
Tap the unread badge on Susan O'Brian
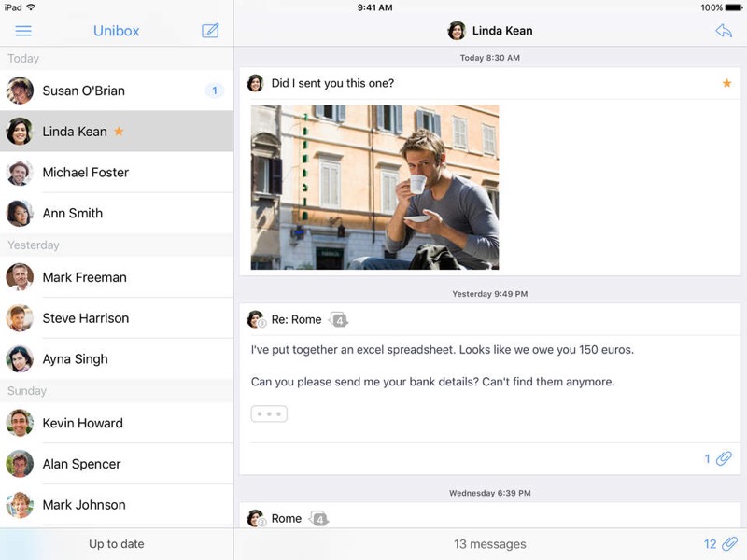pos(214,91)
